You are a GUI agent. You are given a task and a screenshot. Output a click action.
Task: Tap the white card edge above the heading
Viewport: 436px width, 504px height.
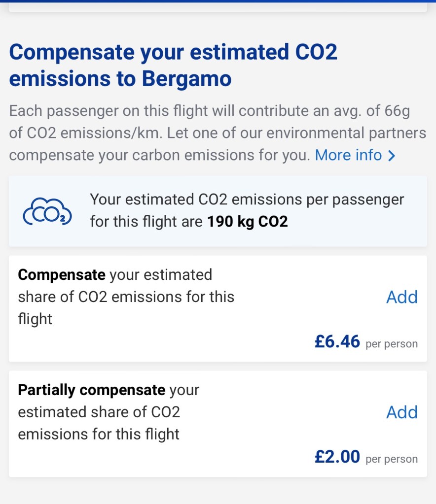click(218, 8)
